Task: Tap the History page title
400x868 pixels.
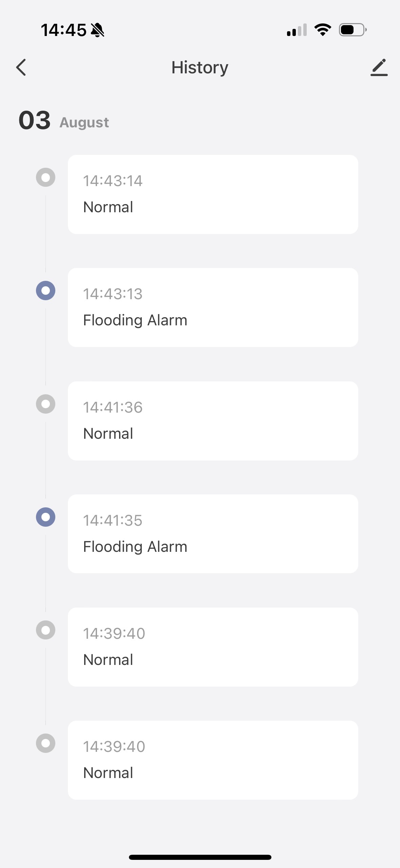Action: [200, 67]
